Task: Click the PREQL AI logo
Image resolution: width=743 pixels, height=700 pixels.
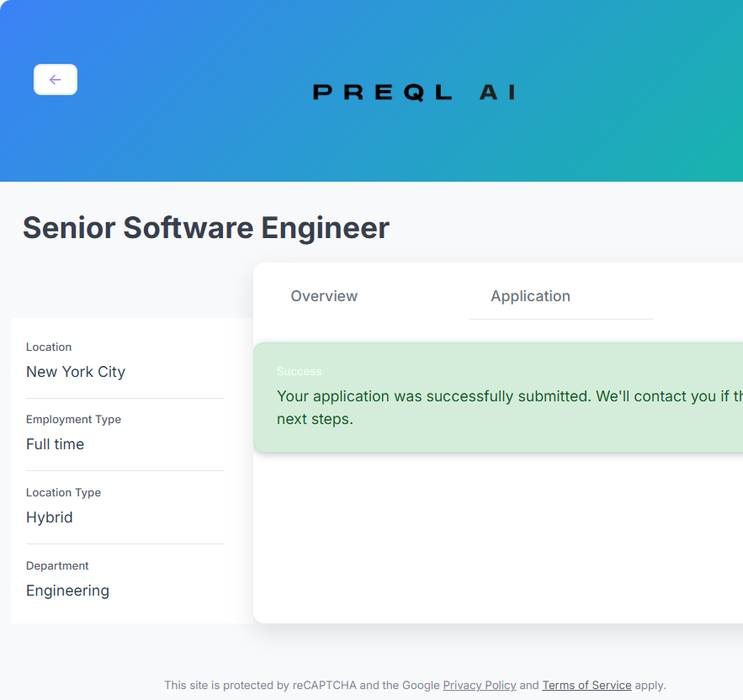Action: (x=413, y=93)
